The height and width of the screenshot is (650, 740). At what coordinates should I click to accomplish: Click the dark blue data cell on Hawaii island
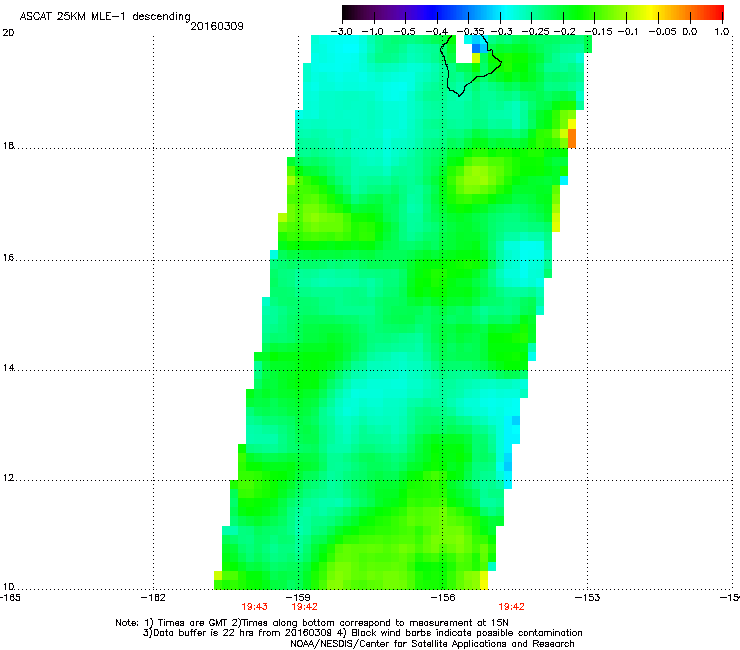point(476,48)
